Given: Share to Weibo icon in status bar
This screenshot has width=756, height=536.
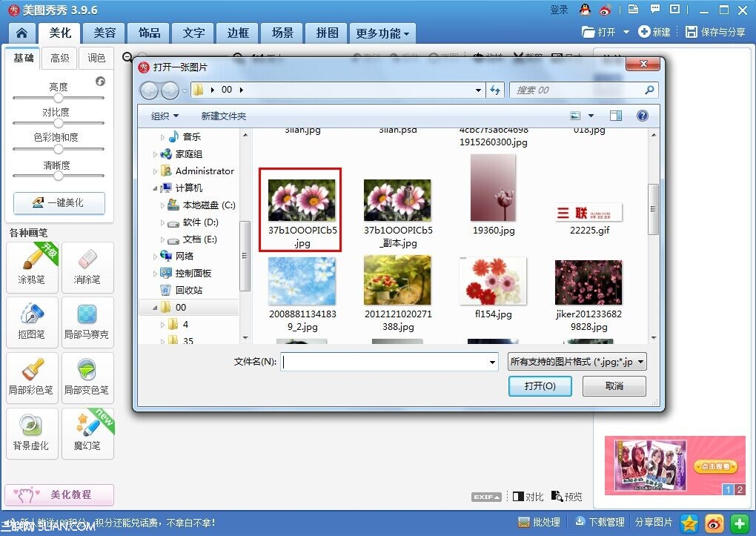Looking at the screenshot, I should [x=714, y=523].
